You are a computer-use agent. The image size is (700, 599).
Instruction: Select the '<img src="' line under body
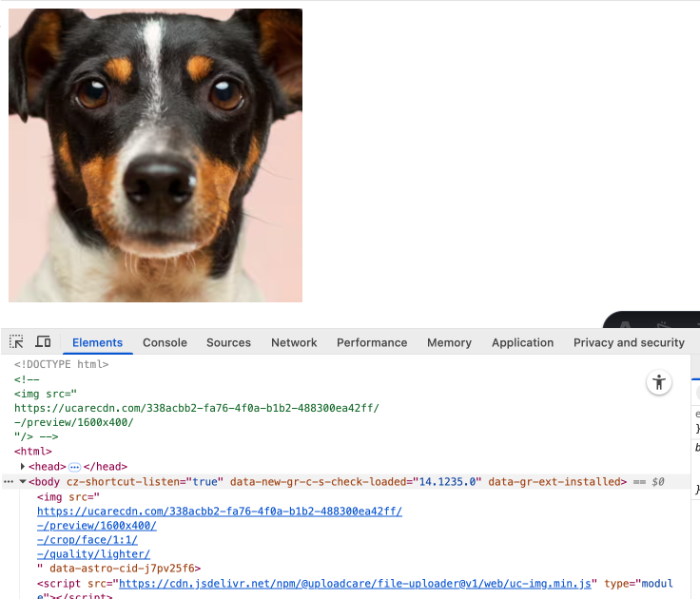(x=68, y=496)
